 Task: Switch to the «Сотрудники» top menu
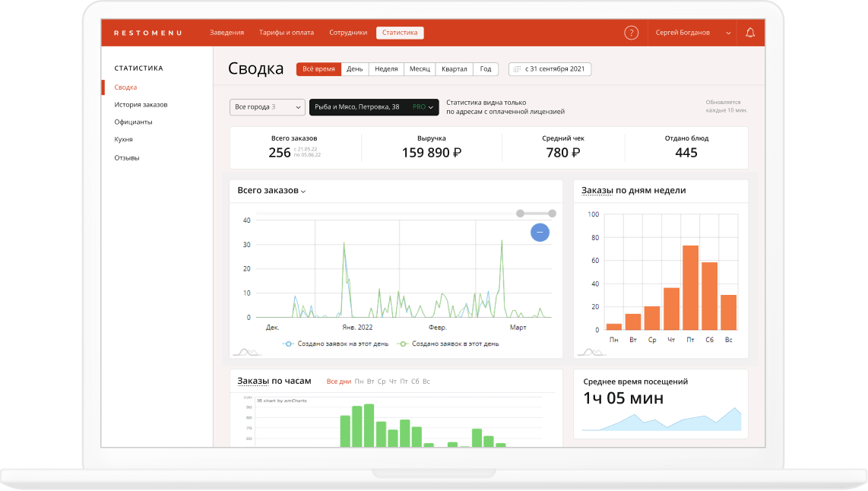pyautogui.click(x=348, y=33)
